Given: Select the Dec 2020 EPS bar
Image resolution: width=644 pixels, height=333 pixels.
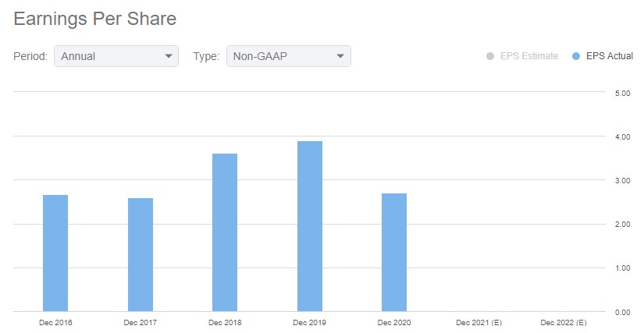Looking at the screenshot, I should point(394,252).
